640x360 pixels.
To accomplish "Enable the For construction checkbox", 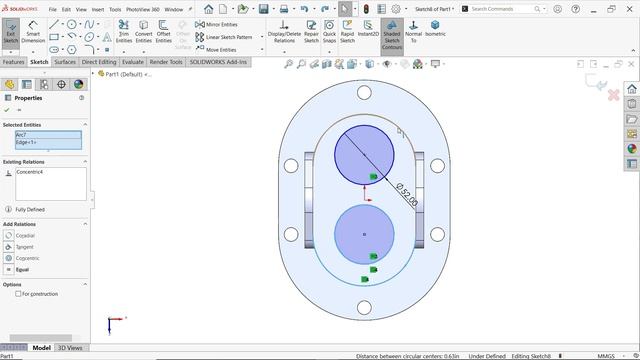I will coord(18,294).
